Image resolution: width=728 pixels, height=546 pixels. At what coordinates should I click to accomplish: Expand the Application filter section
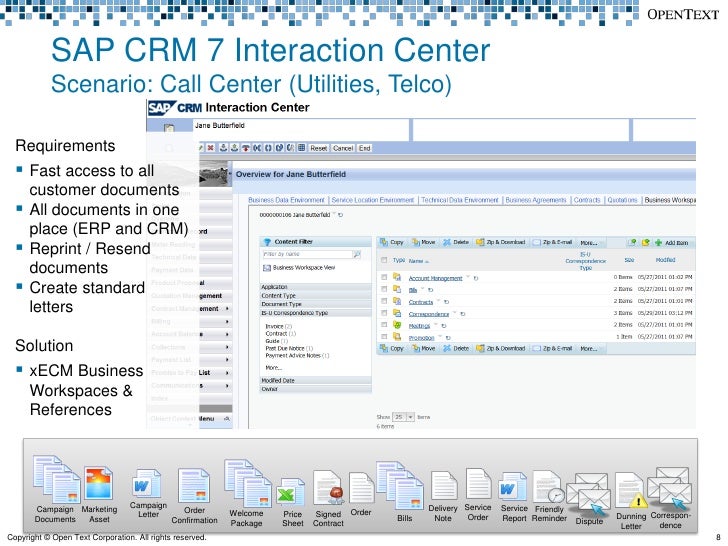316,287
